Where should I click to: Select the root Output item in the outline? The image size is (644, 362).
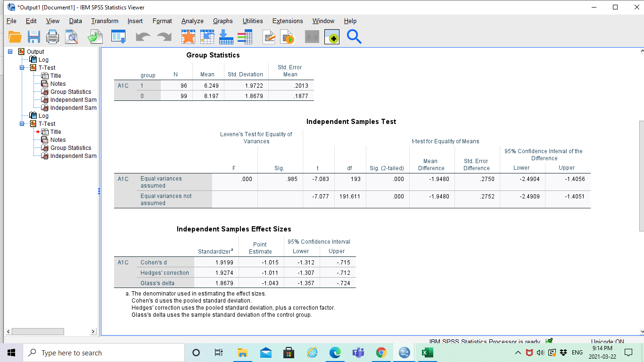[x=35, y=52]
